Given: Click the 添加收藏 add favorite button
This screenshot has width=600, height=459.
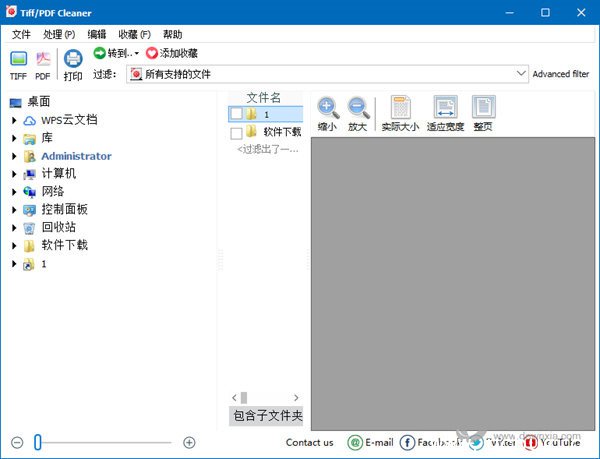Looking at the screenshot, I should coord(172,53).
